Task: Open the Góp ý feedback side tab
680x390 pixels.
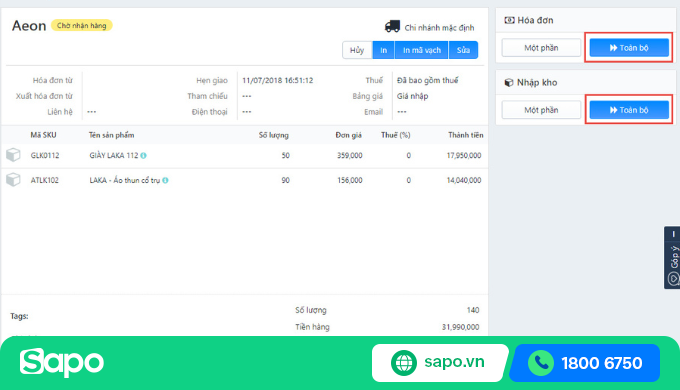Action: tap(673, 258)
